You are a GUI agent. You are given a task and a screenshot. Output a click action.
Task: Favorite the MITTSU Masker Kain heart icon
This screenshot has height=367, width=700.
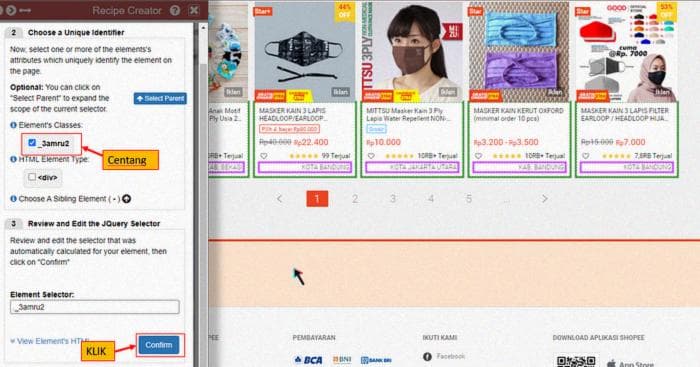point(371,156)
